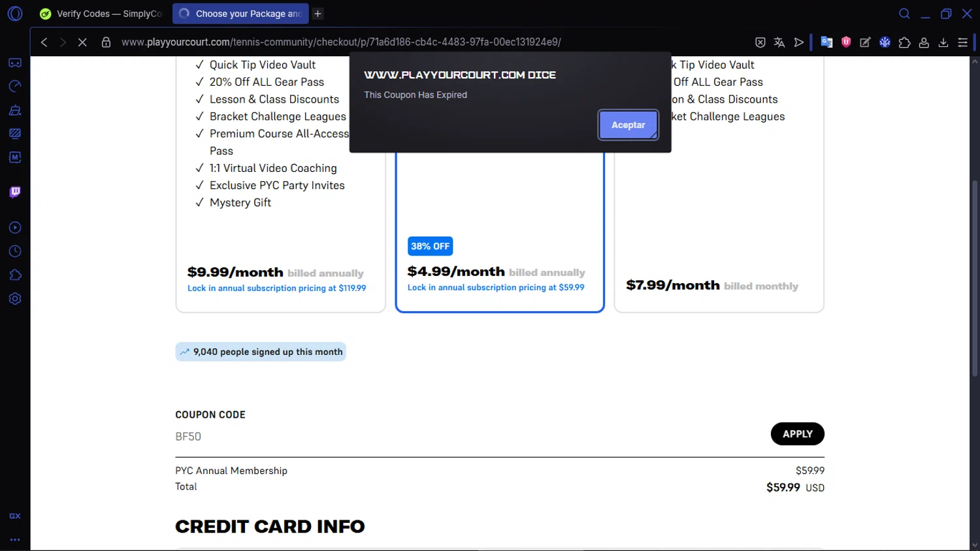Screen dimensions: 980x551
Task: Click 1:1 Virtual Video Coaching item
Action: click(x=272, y=168)
